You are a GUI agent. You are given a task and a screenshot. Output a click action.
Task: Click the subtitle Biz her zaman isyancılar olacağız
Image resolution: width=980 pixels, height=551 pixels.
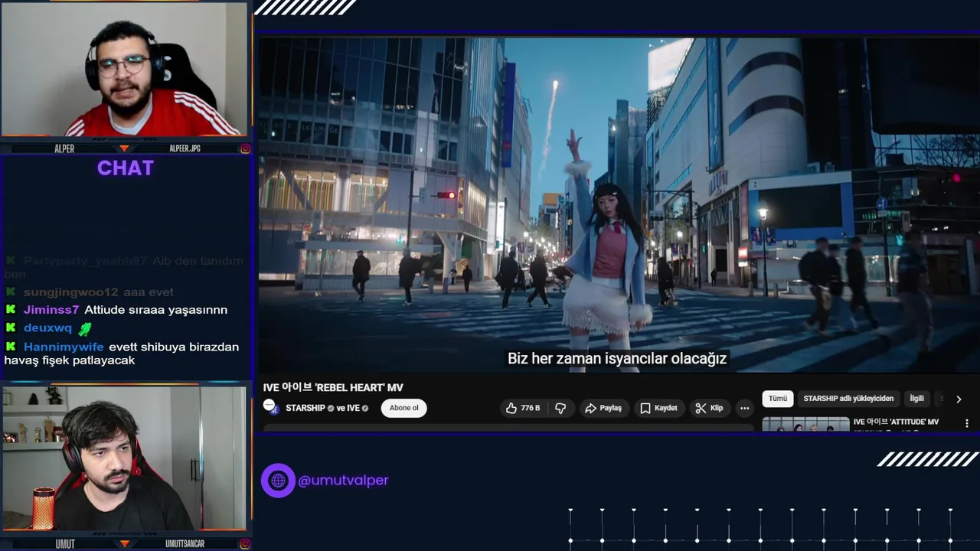pos(617,358)
